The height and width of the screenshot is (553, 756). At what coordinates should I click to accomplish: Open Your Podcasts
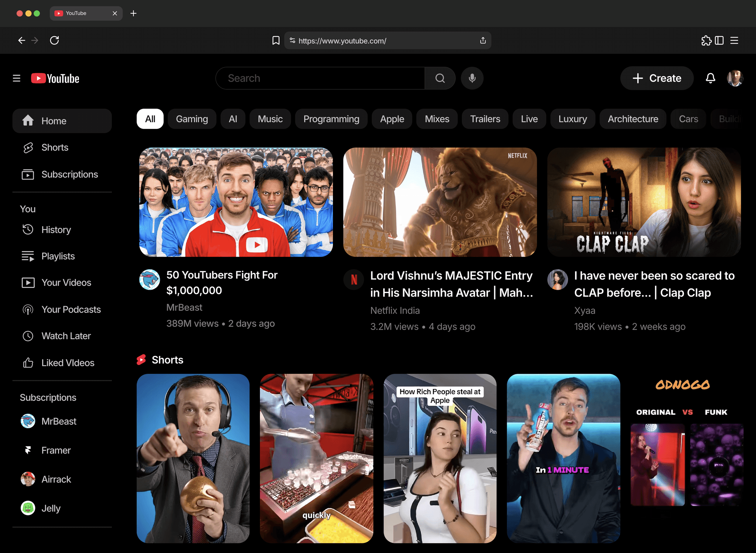(62, 309)
